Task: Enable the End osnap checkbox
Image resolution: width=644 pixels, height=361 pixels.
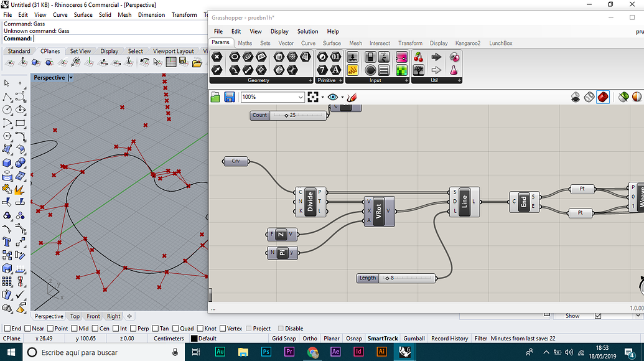Action: (7, 329)
